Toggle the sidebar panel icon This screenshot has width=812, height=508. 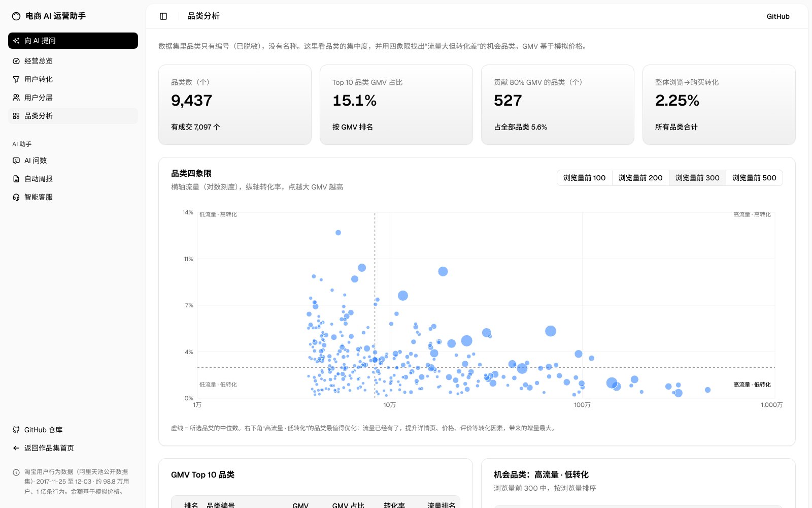(163, 16)
